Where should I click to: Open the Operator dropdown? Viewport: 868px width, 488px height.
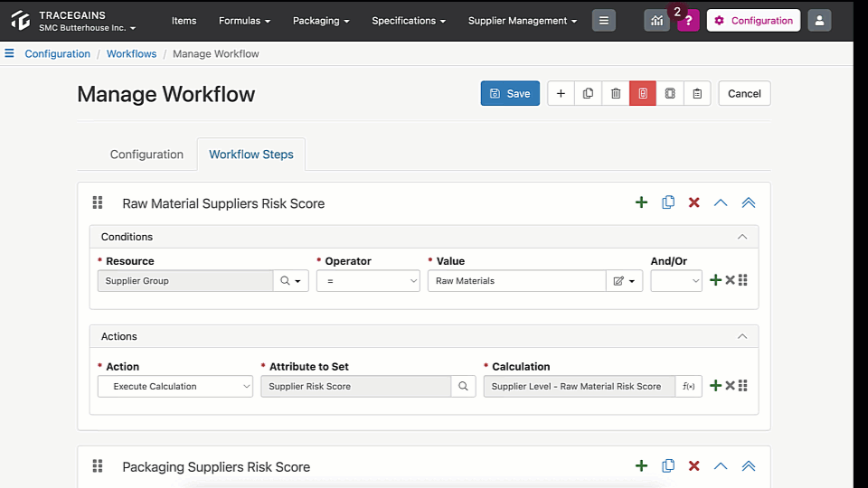(368, 280)
